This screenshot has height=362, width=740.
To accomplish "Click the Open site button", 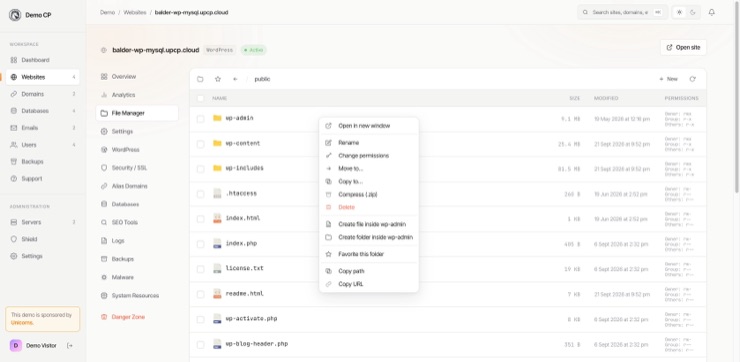I will (683, 48).
